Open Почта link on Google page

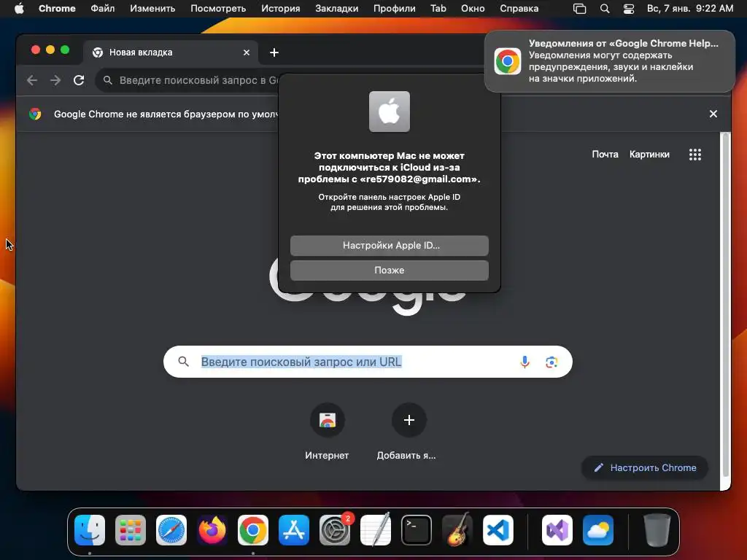tap(605, 155)
